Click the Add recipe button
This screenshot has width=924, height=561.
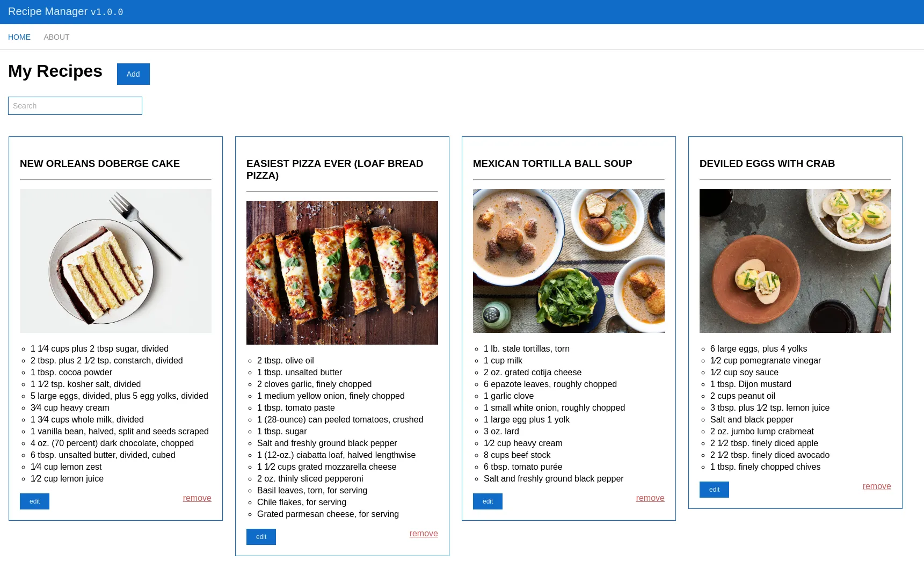pyautogui.click(x=133, y=74)
